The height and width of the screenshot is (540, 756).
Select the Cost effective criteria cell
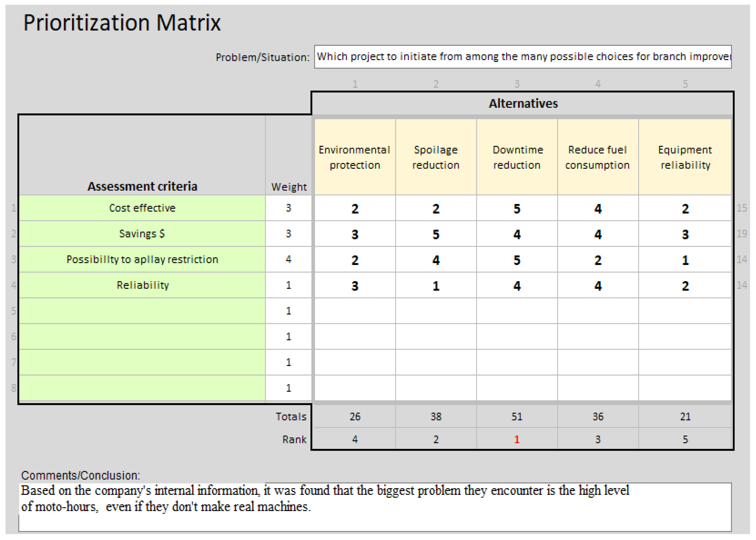[142, 208]
